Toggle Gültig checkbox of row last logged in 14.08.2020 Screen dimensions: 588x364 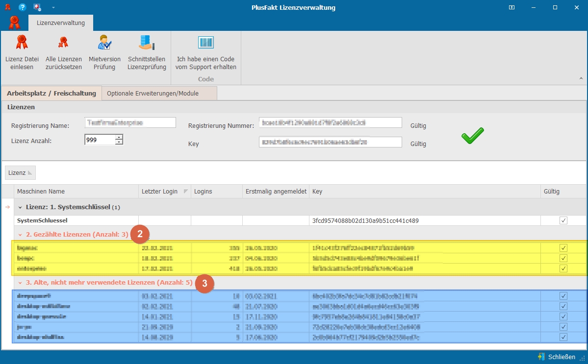pyautogui.click(x=563, y=337)
